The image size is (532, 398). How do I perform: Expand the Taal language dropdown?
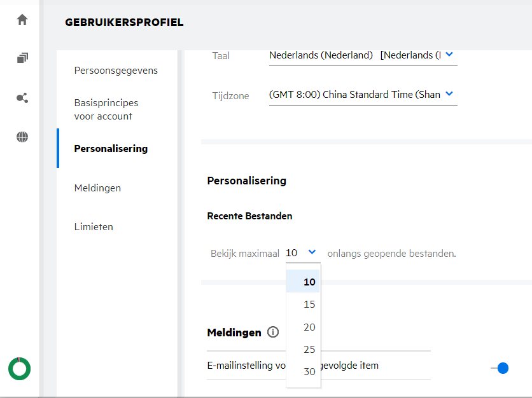[x=449, y=55]
